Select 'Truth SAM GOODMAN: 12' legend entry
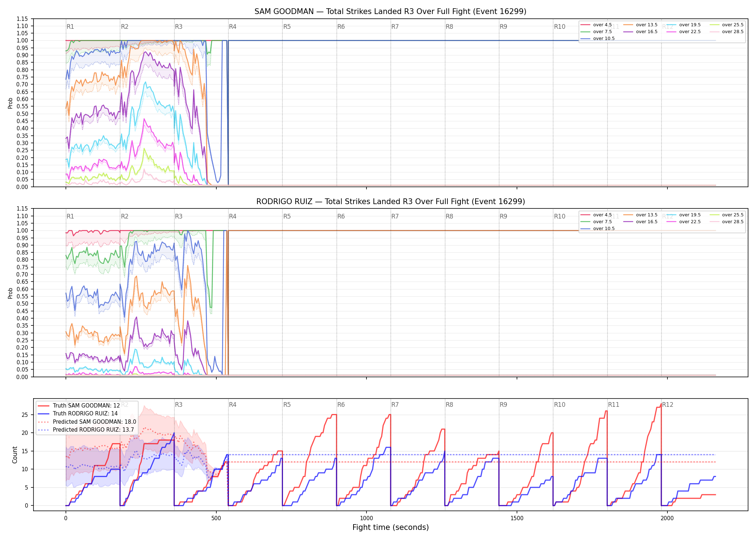 coord(79,406)
